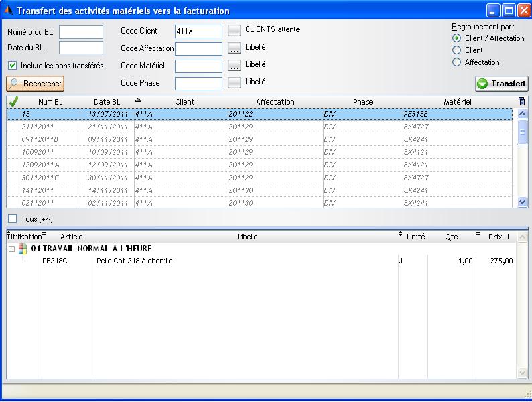Click the upper list scrollbar thumb
The width and height of the screenshot is (532, 402).
coord(522,132)
